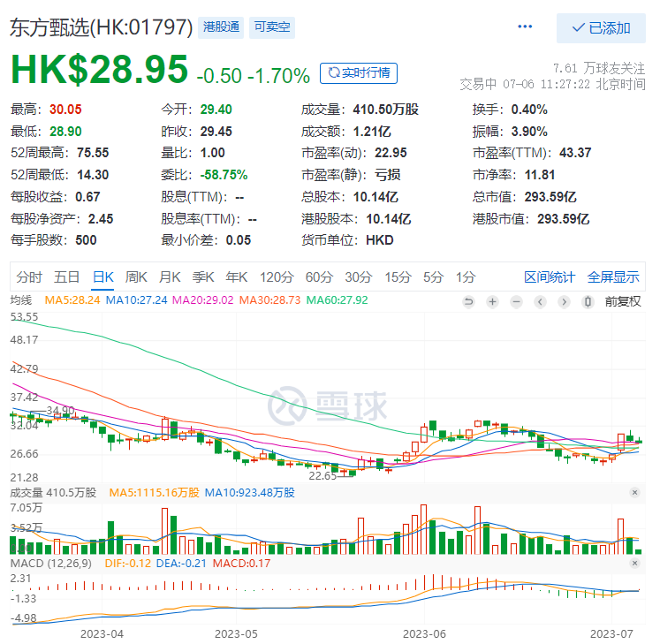Click the MA5:28.24 moving average label

(72, 300)
